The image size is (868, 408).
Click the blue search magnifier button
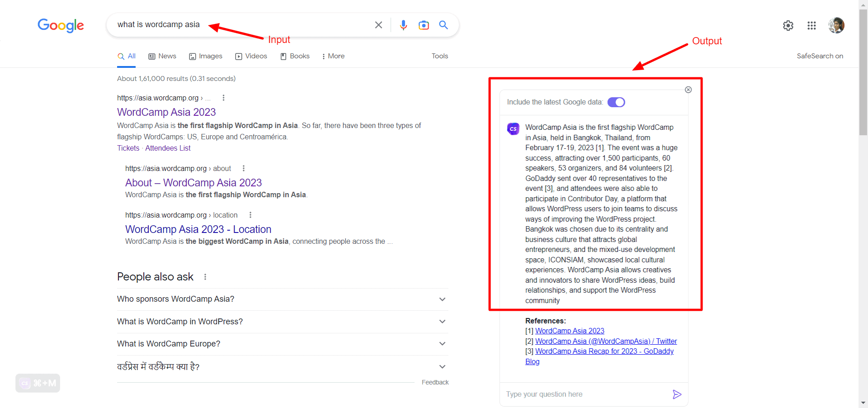pyautogui.click(x=443, y=25)
